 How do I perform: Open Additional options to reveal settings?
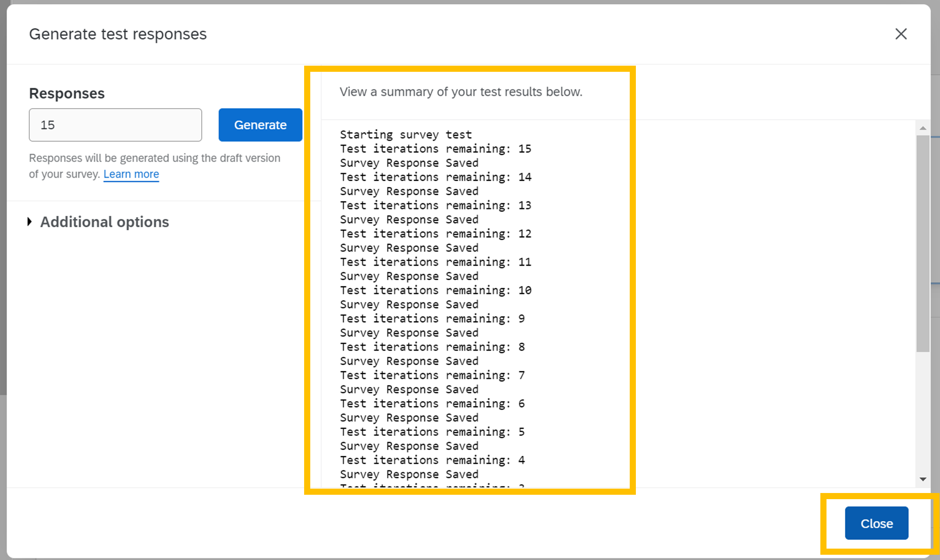[104, 222]
